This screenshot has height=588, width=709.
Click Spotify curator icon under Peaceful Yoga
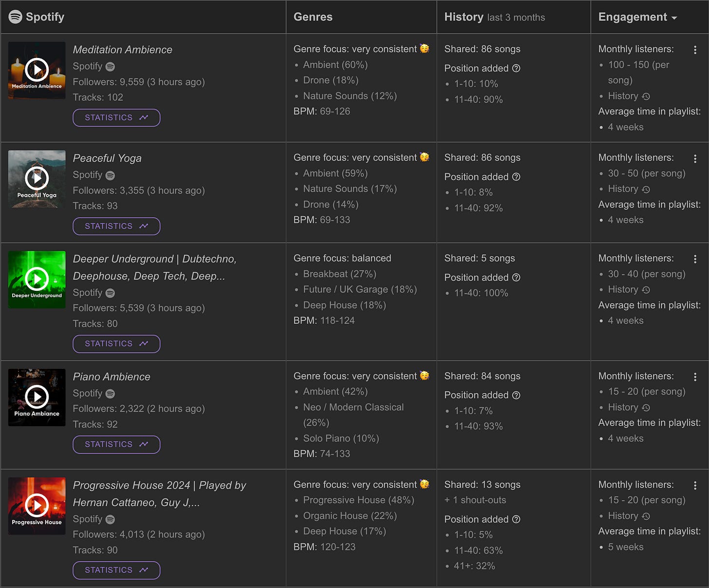tap(111, 175)
